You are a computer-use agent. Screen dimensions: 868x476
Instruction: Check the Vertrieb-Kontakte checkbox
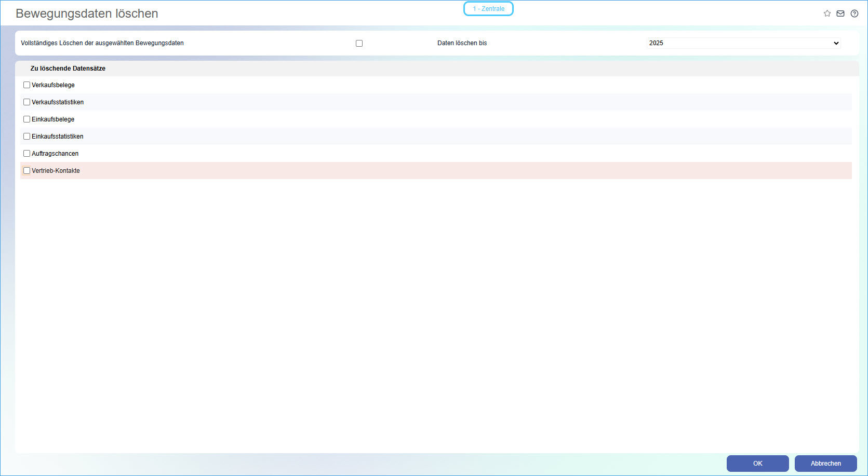[x=26, y=171]
